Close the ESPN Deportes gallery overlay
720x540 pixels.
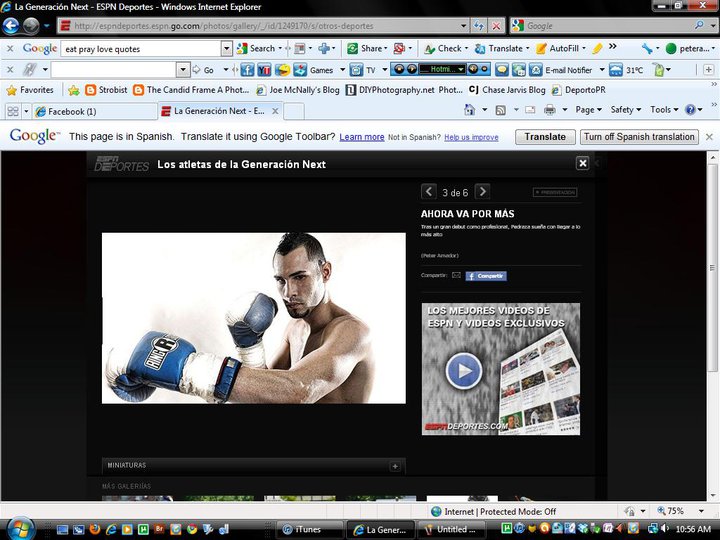(582, 163)
